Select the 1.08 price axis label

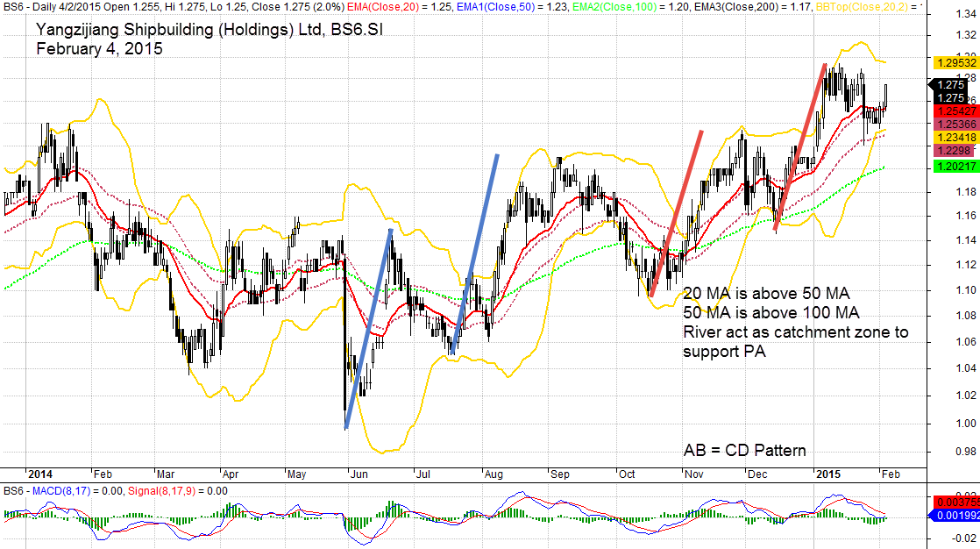click(x=966, y=315)
